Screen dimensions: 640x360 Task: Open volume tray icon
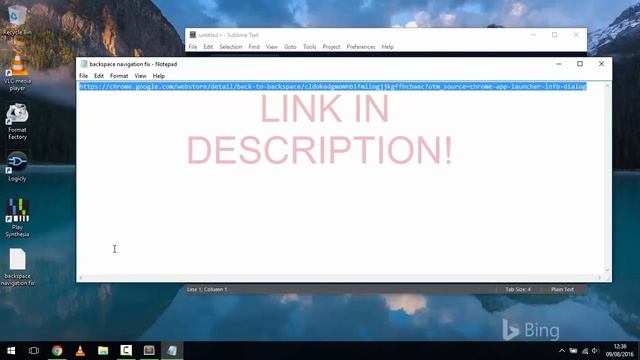(595, 351)
